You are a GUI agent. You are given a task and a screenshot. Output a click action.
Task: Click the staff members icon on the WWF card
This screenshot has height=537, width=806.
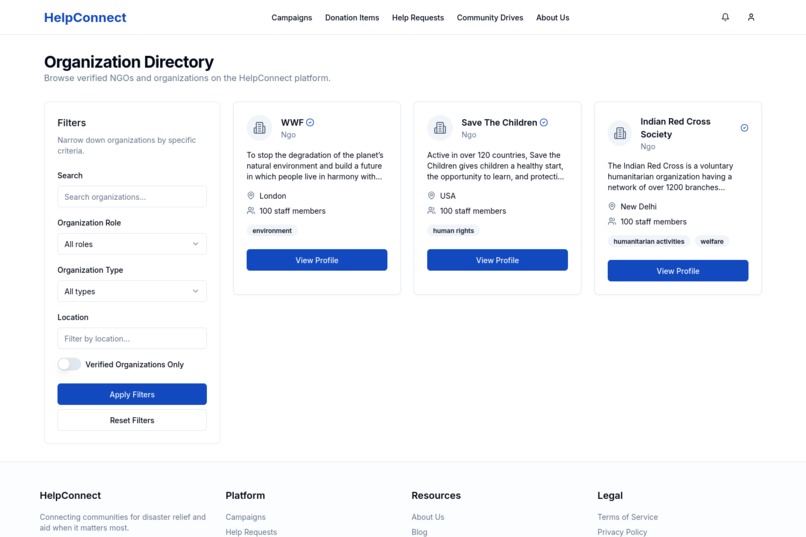(x=251, y=211)
